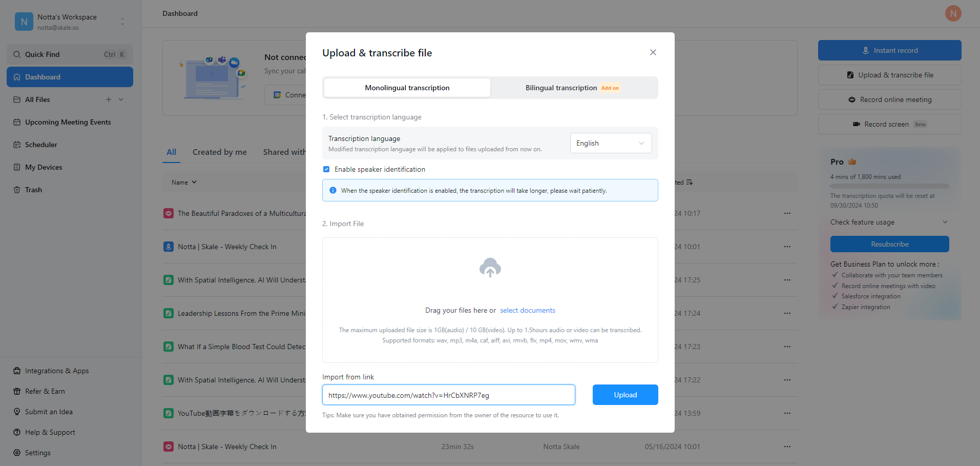This screenshot has height=466, width=980.
Task: Click the minutes used progress bar
Action: tap(889, 186)
